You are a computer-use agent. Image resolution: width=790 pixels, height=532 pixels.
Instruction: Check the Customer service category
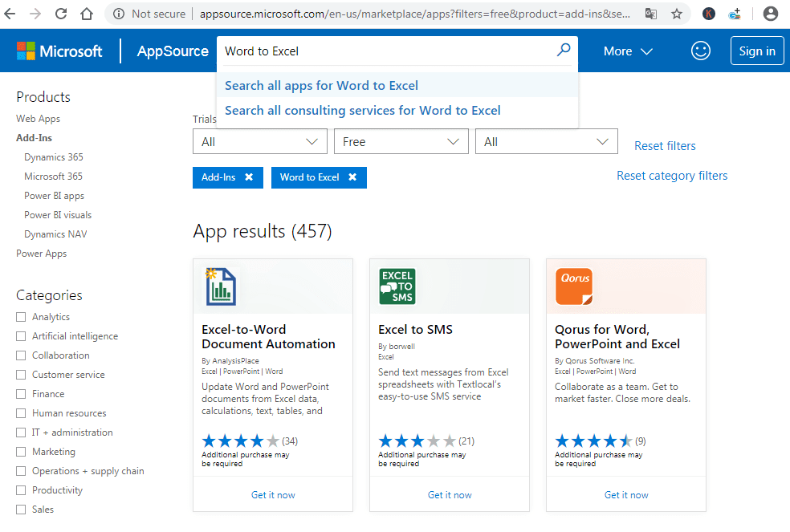[x=21, y=375]
